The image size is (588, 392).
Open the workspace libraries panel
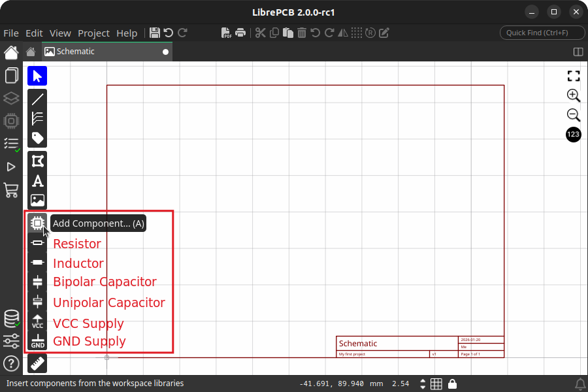[11, 318]
